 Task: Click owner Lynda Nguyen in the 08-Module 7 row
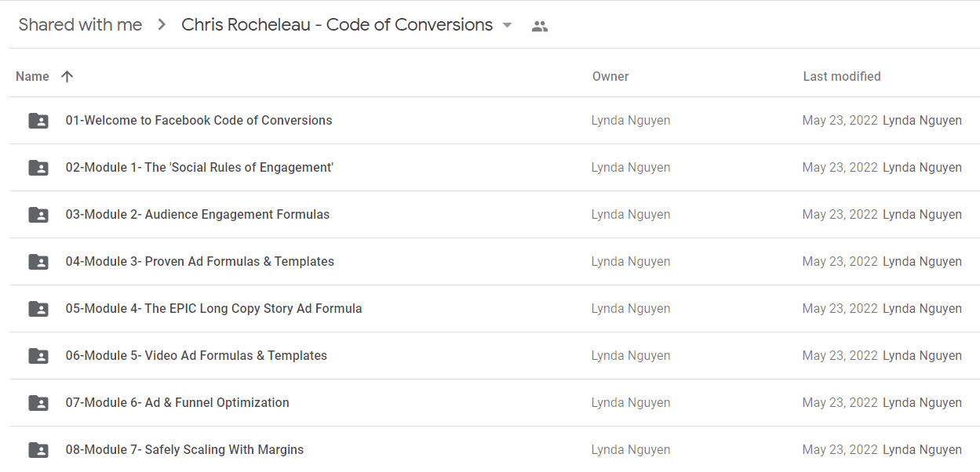pyautogui.click(x=631, y=449)
